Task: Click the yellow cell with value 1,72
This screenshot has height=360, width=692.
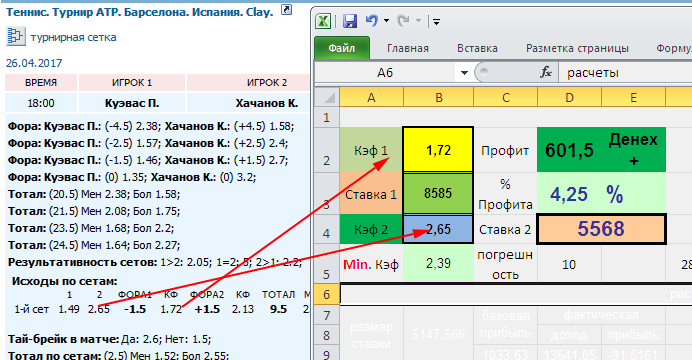Action: click(438, 150)
